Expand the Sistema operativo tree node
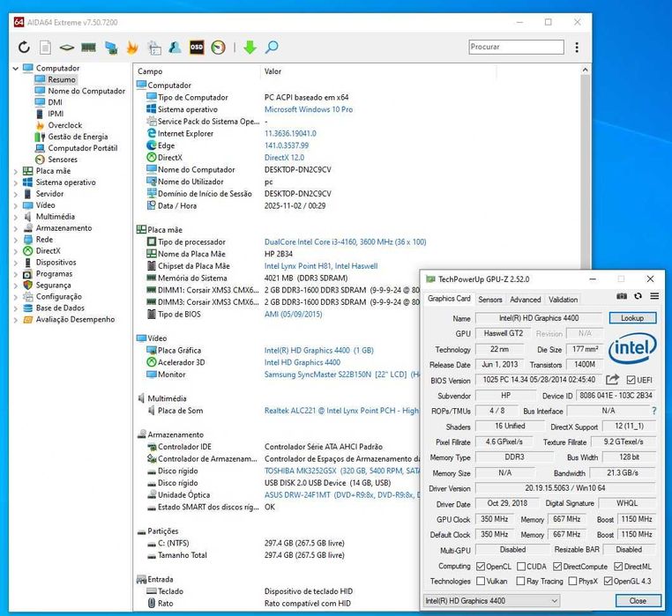This screenshot has width=672, height=616. [15, 183]
